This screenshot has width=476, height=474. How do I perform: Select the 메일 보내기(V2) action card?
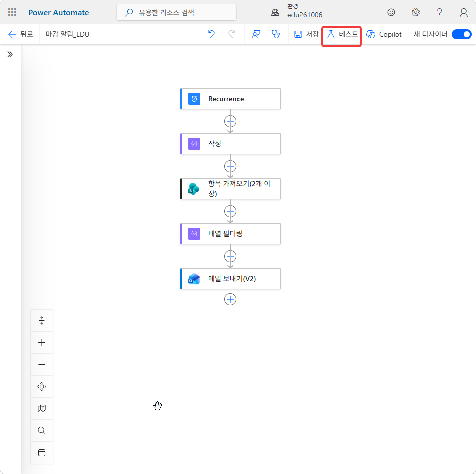tap(230, 279)
